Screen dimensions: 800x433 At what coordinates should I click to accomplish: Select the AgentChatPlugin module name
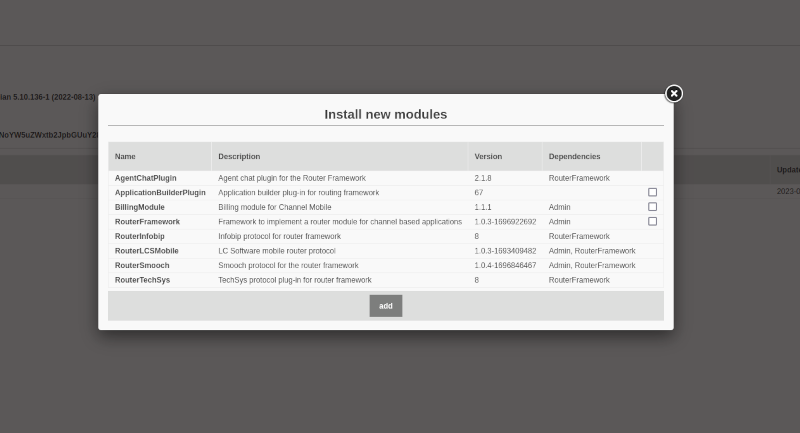point(146,178)
